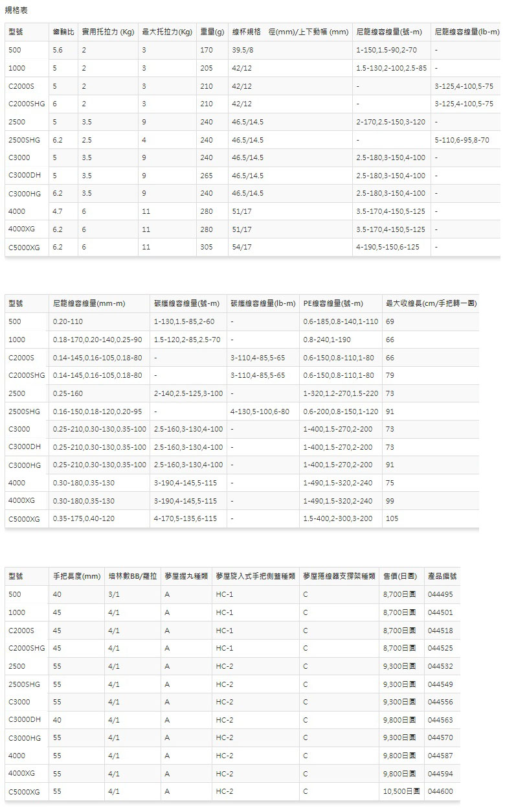Select product code 044570
The width and height of the screenshot is (505, 812).
pos(440,737)
